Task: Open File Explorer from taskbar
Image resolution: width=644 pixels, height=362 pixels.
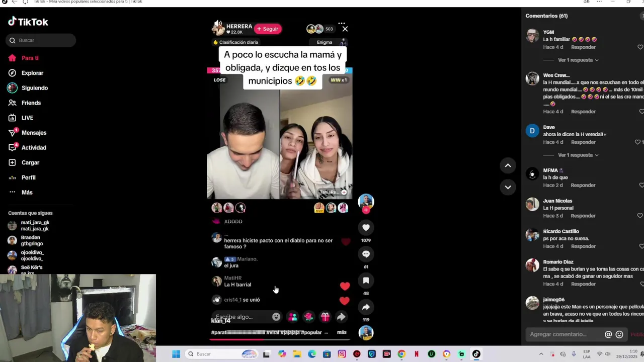Action: pos(297,354)
